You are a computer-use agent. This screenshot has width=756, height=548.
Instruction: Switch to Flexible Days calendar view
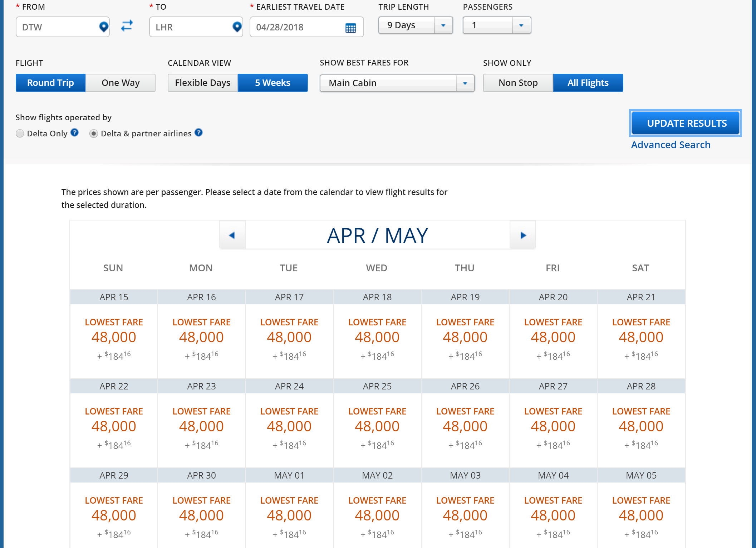pyautogui.click(x=203, y=83)
